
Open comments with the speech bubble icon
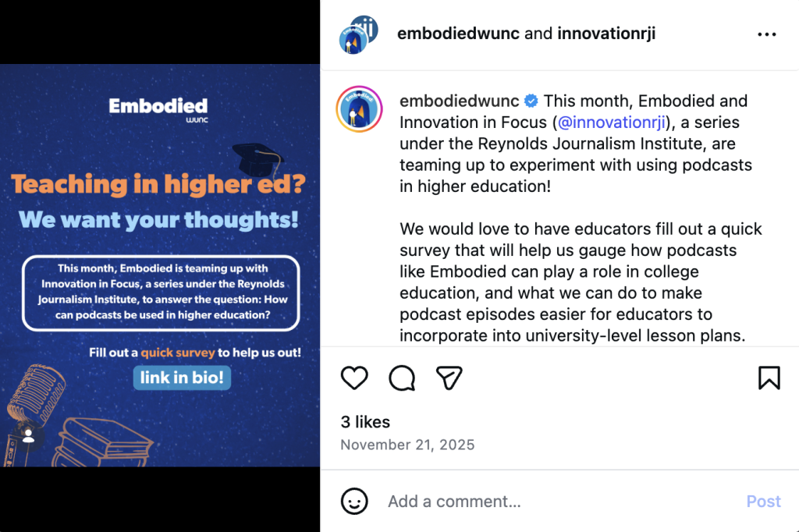point(401,378)
